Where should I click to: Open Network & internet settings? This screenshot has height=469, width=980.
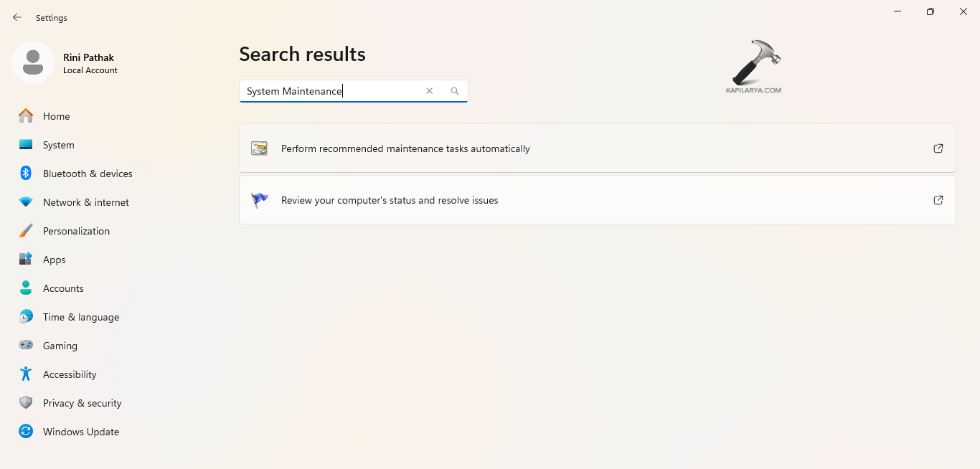click(85, 202)
